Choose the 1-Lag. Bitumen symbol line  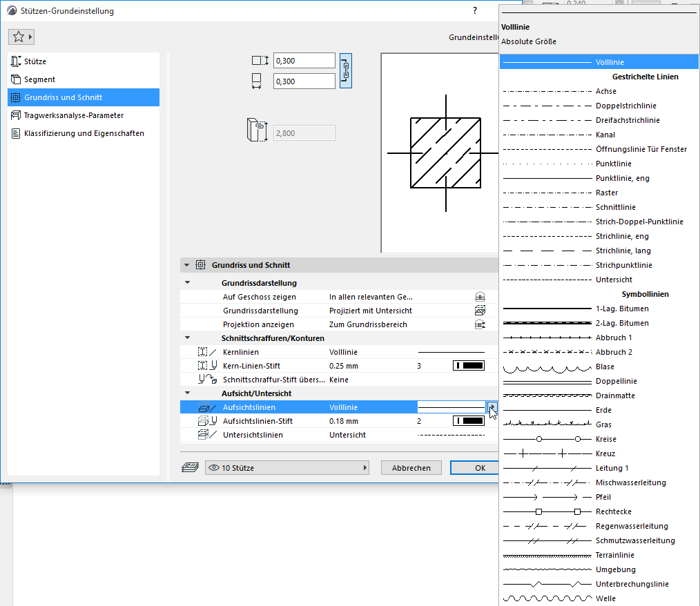(599, 309)
